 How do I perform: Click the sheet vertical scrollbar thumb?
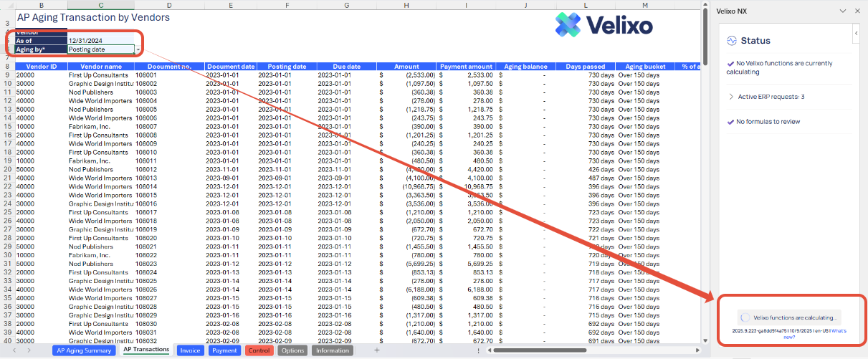705,37
